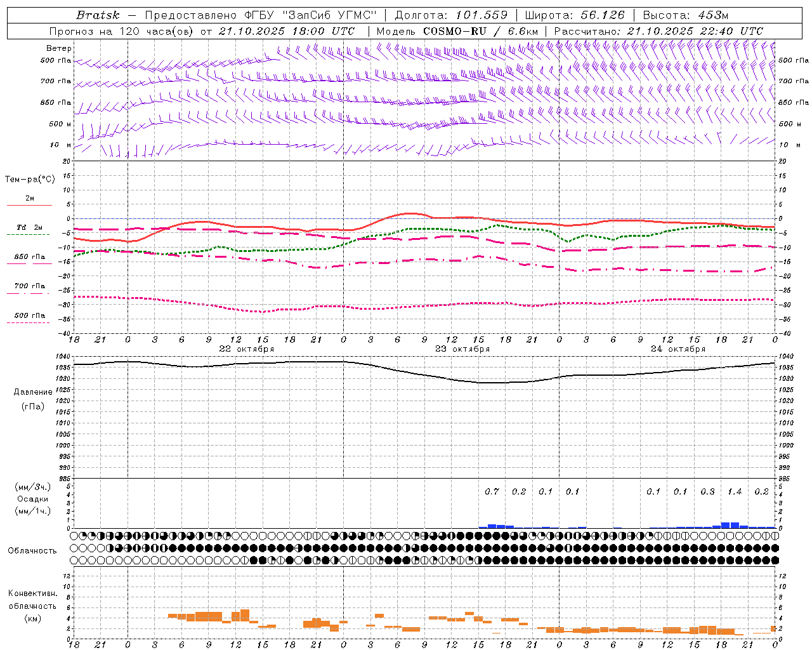This screenshot has width=812, height=650.
Task: Click the "Ветер" wind panel label
Action: pos(59,48)
